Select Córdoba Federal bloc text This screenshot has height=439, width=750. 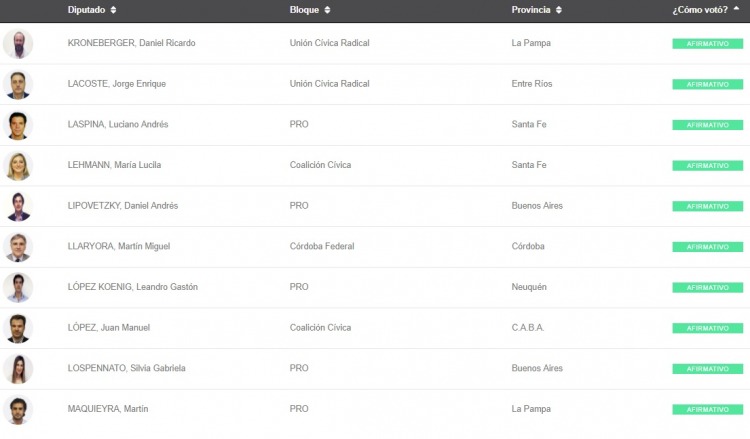321,246
